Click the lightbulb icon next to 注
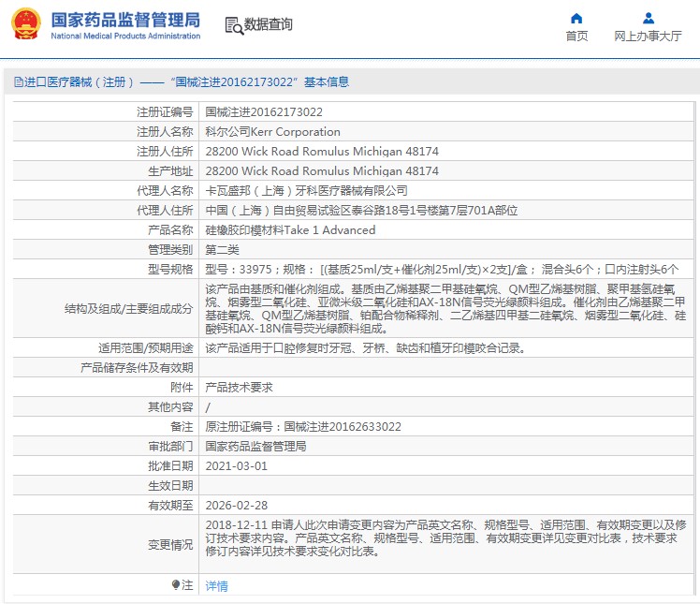 (175, 584)
